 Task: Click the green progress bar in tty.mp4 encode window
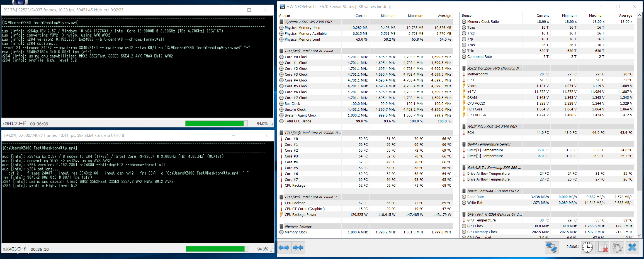pyautogui.click(x=217, y=249)
